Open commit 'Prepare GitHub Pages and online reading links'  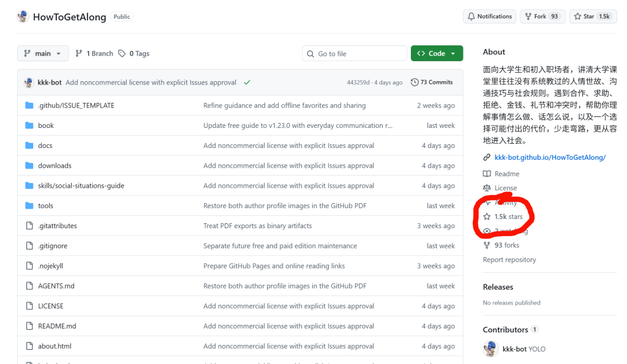(274, 266)
